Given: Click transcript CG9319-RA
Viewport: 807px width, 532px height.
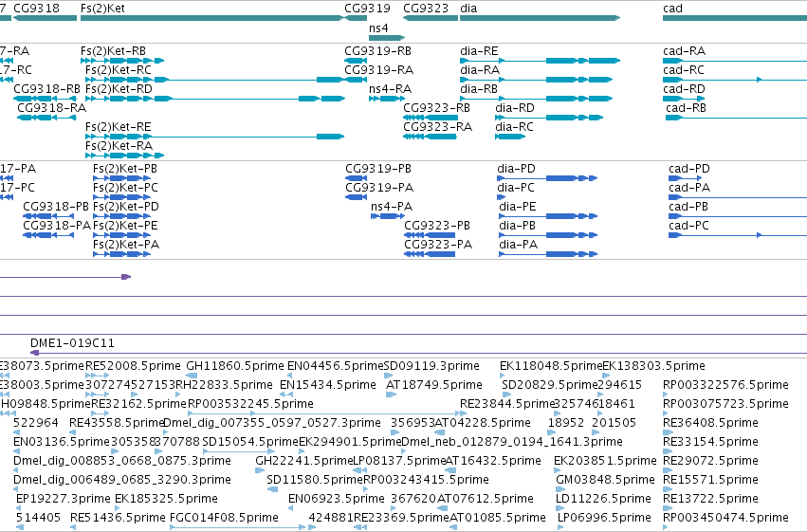Looking at the screenshot, I should click(356, 80).
